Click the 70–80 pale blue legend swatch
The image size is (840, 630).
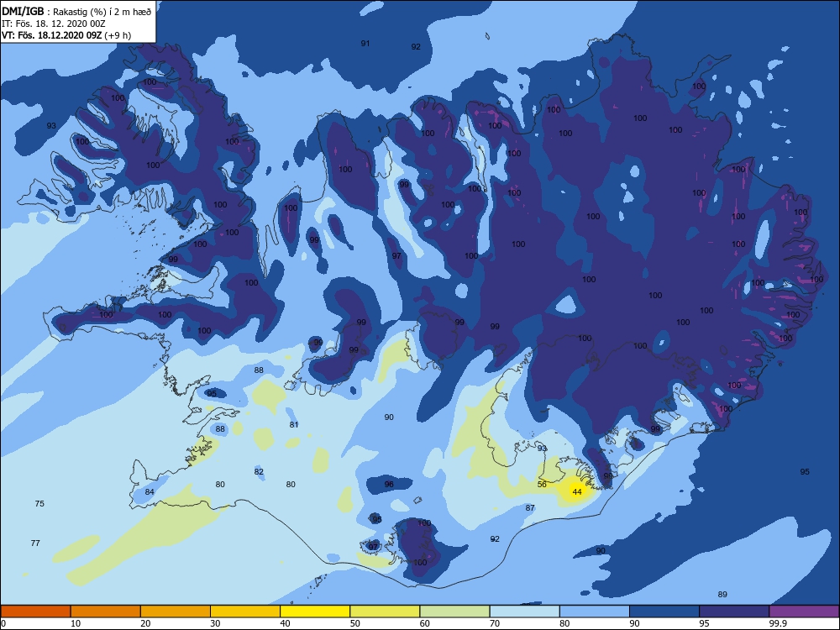525,612
